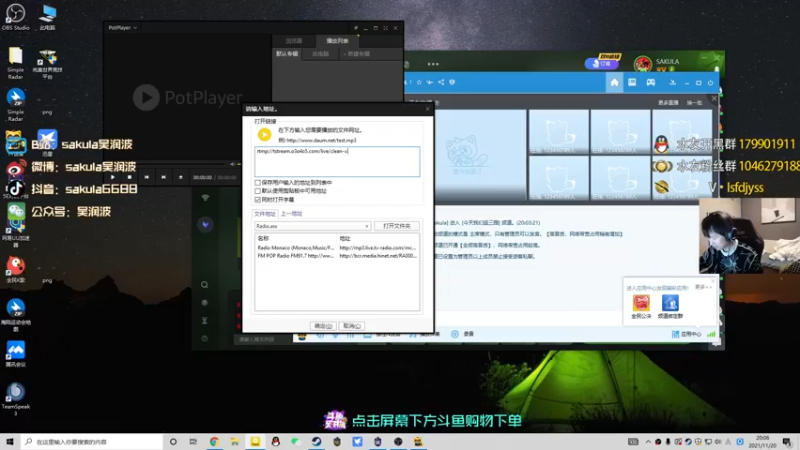Click the Windows taskbar search box

click(92, 441)
